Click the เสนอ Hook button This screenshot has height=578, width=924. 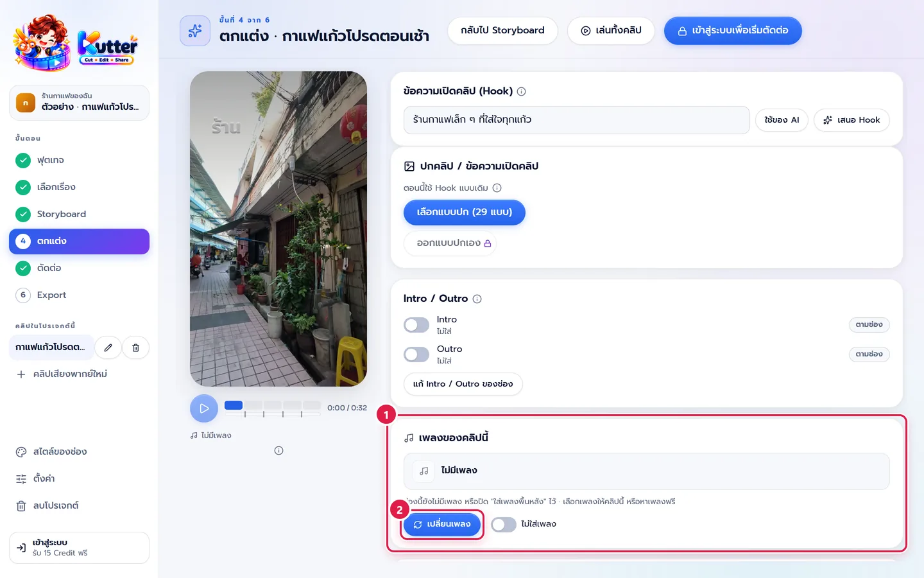coord(851,120)
